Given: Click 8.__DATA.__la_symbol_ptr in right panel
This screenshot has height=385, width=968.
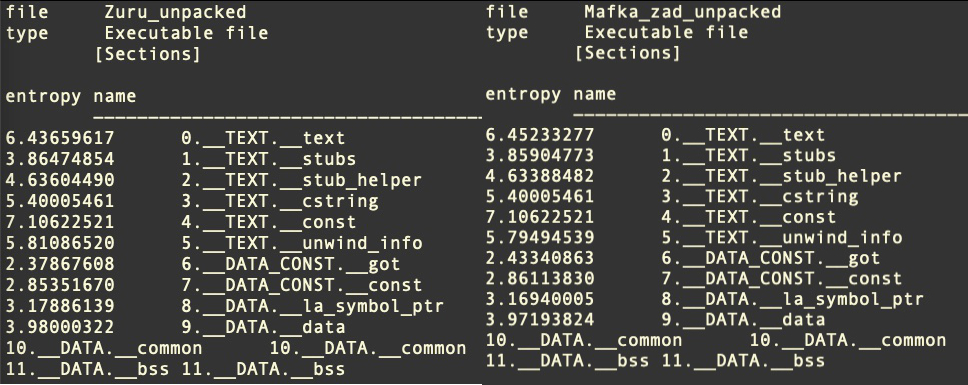Looking at the screenshot, I should 793,300.
